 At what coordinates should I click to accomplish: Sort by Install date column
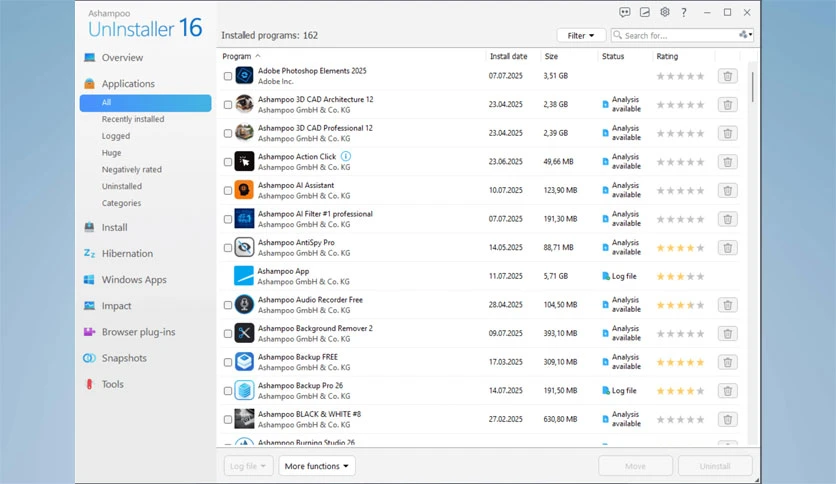coord(508,56)
